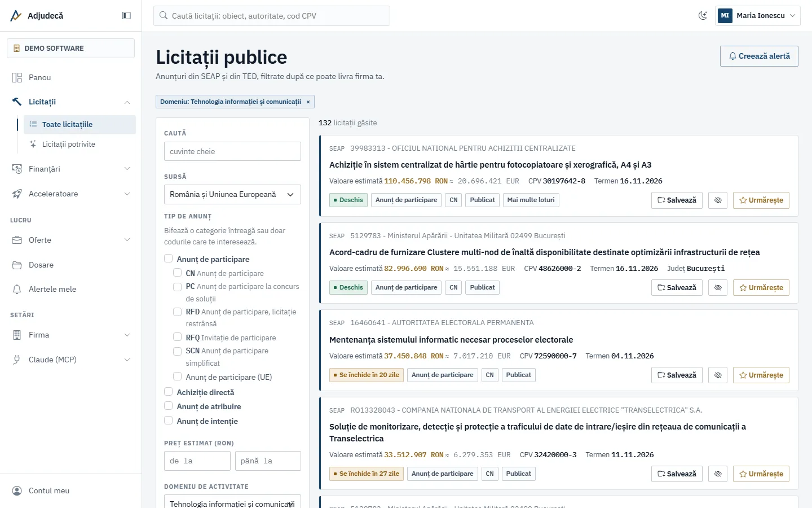Check CN Anunț de participare checkbox
This screenshot has height=508, width=812.
coord(177,273)
